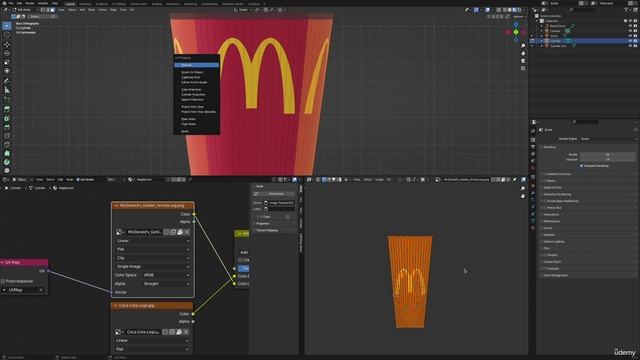640x360 pixels.
Task: Select the Cursor tool in viewport toolbar
Action: tap(7, 35)
